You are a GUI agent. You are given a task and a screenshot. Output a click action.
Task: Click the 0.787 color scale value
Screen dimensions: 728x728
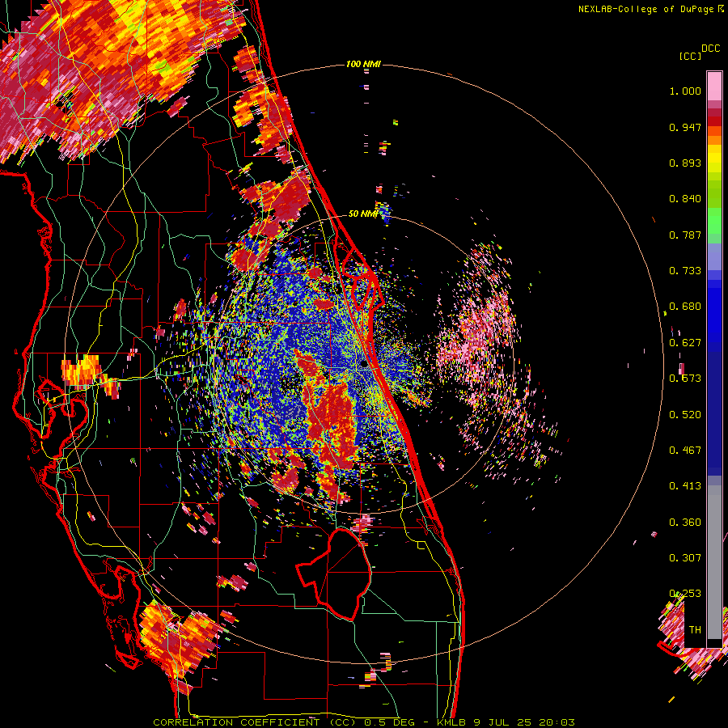tap(685, 235)
